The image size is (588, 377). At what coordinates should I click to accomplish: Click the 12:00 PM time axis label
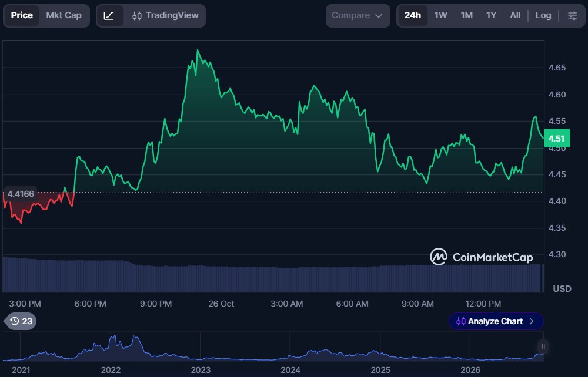click(483, 304)
